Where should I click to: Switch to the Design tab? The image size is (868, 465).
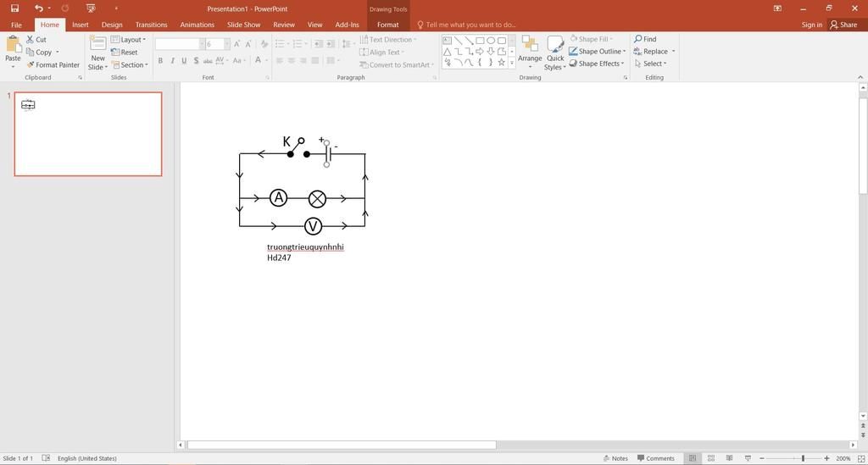112,25
